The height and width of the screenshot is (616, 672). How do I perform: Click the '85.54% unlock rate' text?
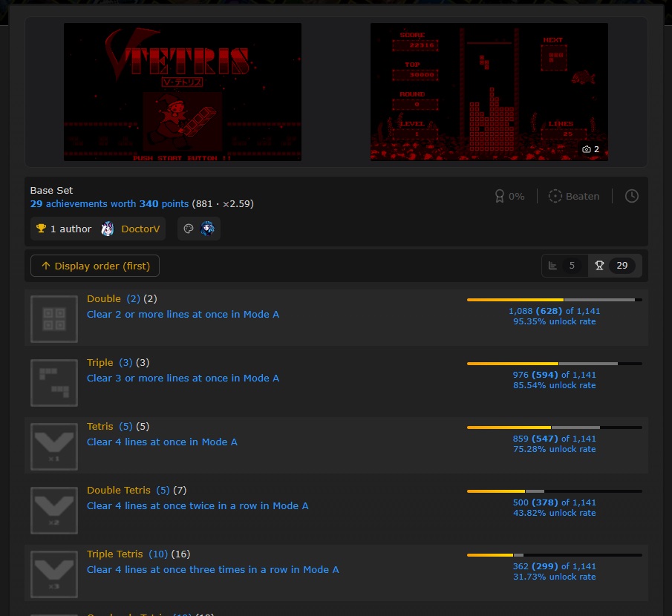[x=555, y=385]
